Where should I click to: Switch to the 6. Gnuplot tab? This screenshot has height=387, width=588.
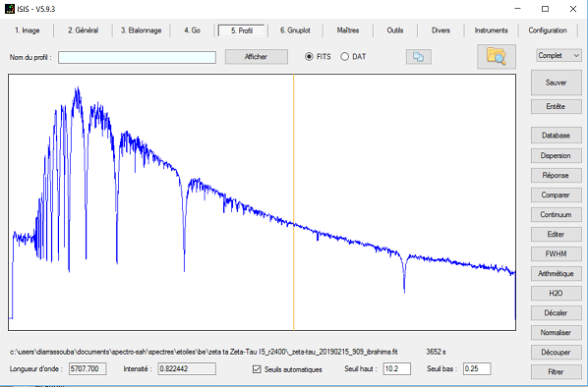point(295,30)
